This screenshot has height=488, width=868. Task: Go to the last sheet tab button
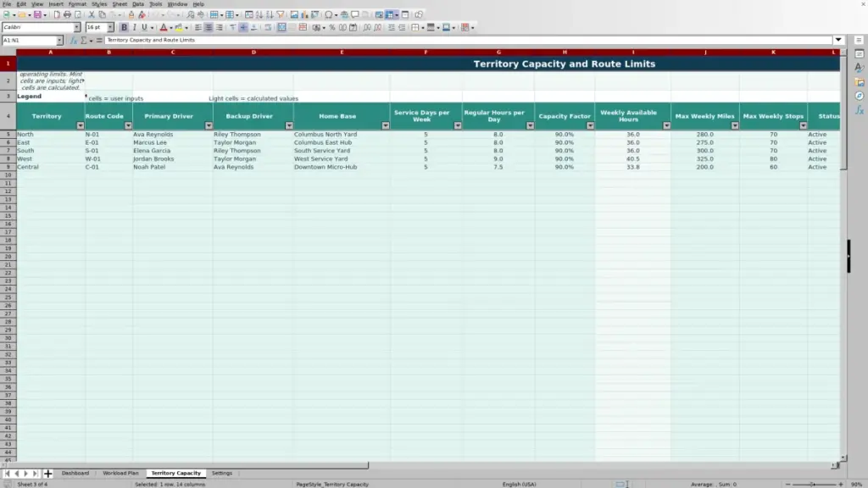click(x=36, y=474)
